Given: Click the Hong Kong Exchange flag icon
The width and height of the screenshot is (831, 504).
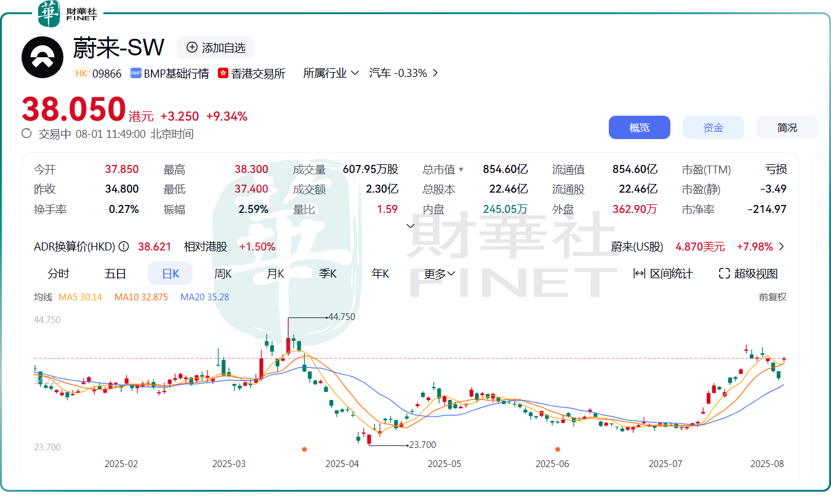Looking at the screenshot, I should 223,73.
